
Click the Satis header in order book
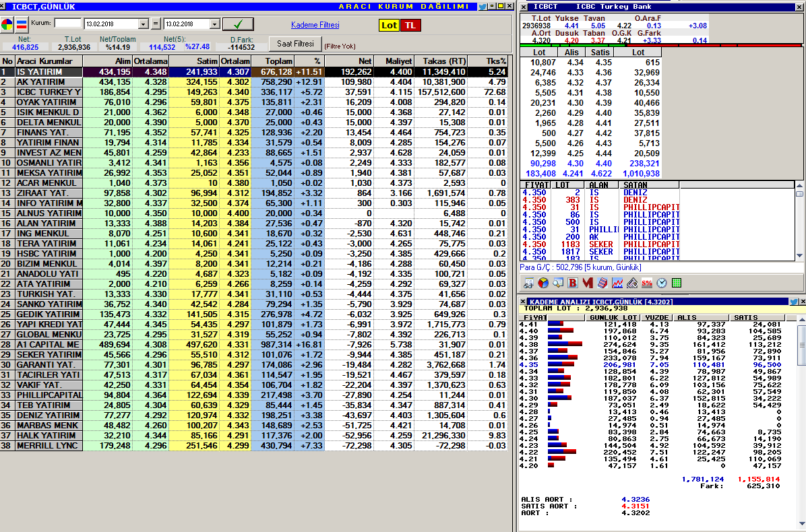click(x=600, y=53)
